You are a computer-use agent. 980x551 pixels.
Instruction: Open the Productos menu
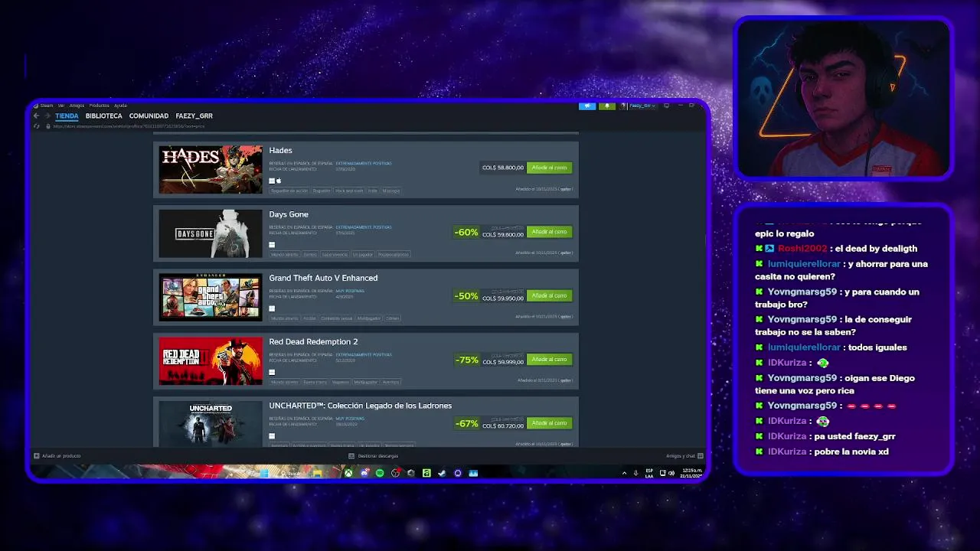tap(100, 106)
